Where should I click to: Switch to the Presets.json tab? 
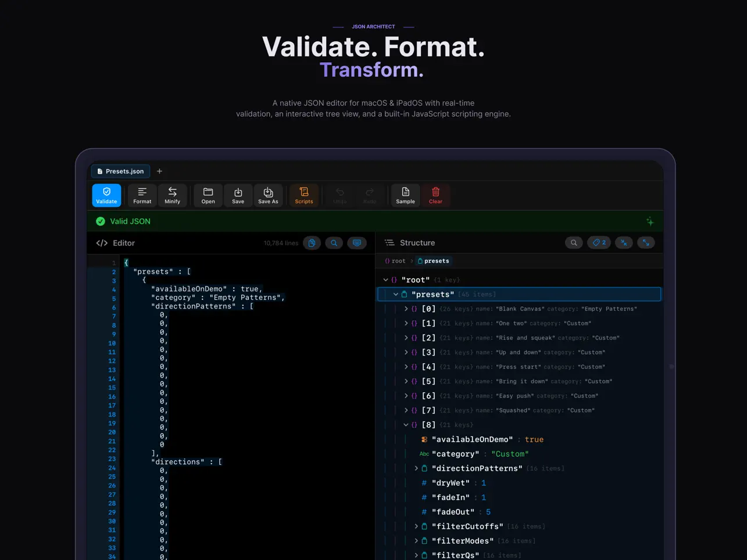tap(120, 171)
